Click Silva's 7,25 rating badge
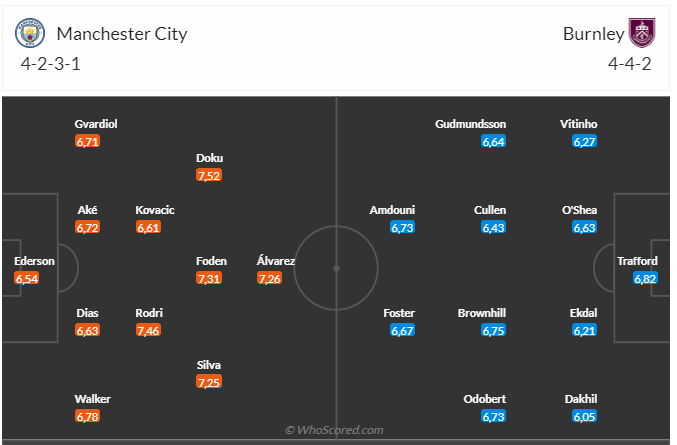The image size is (677, 445). click(209, 382)
